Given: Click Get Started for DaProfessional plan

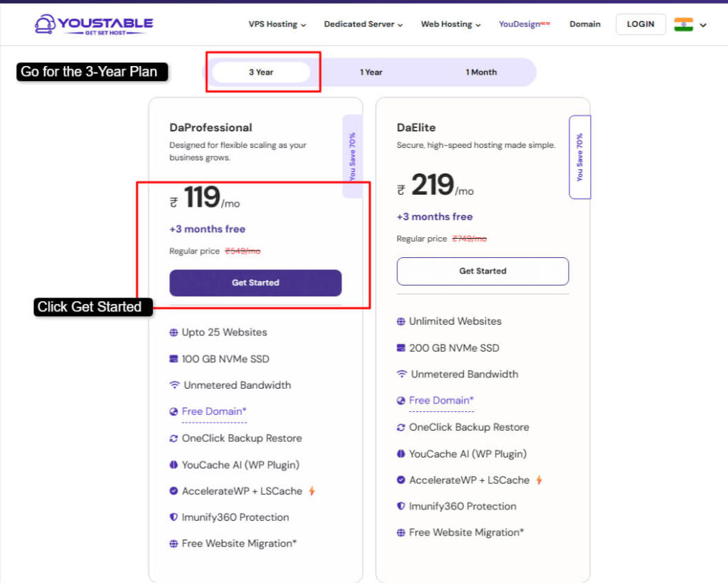Looking at the screenshot, I should tap(255, 283).
